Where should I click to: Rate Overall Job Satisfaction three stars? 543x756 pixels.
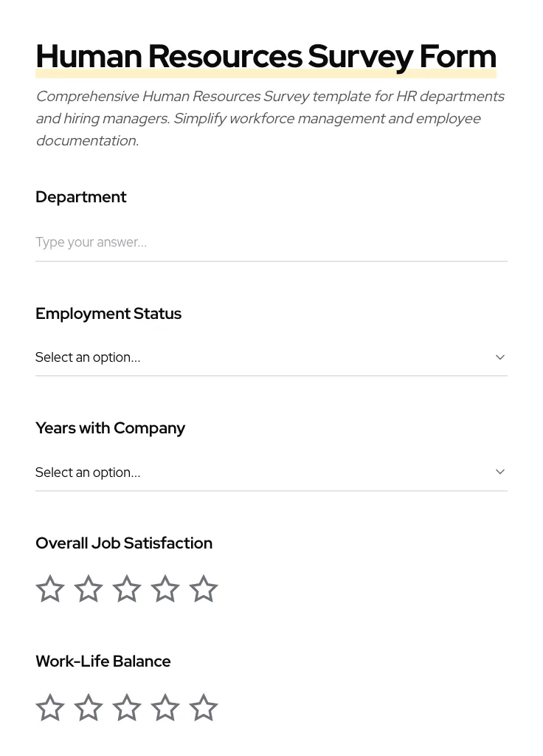(127, 588)
